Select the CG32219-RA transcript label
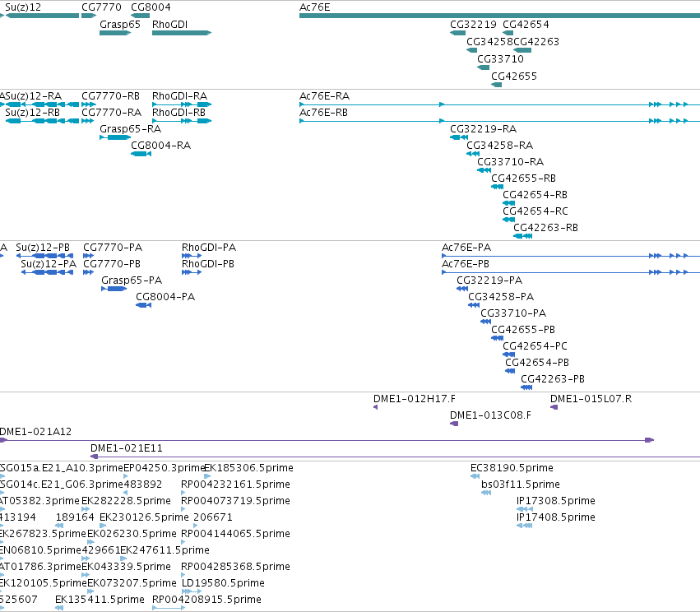The image size is (700, 612). 484,129
